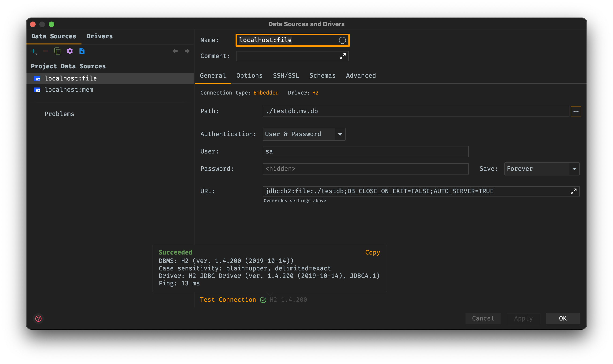Click the Test Connection link
Viewport: 613px width, 364px height.
tap(228, 299)
